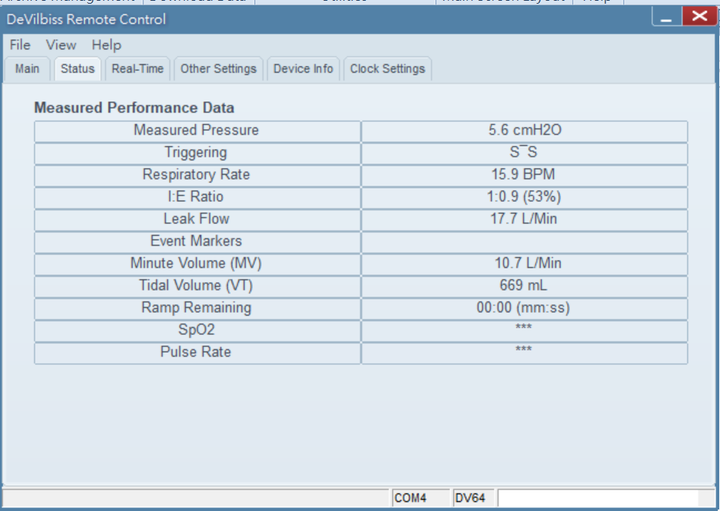Click the Pulse Rate label cell
The height and width of the screenshot is (511, 720).
coord(197,353)
